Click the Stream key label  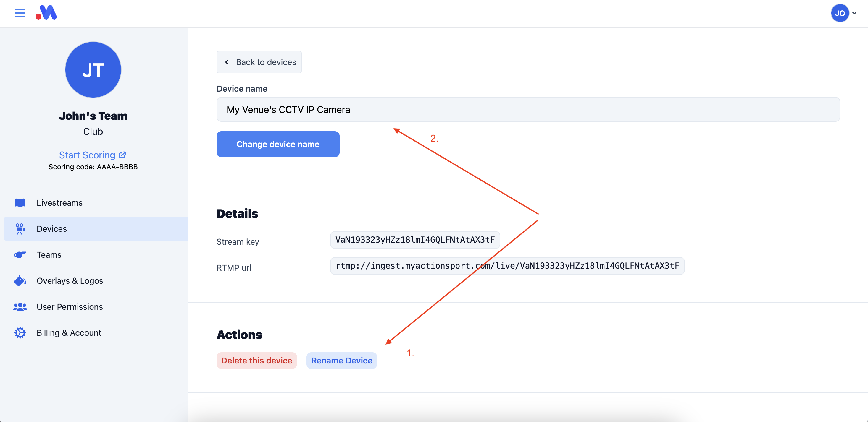[x=238, y=242]
